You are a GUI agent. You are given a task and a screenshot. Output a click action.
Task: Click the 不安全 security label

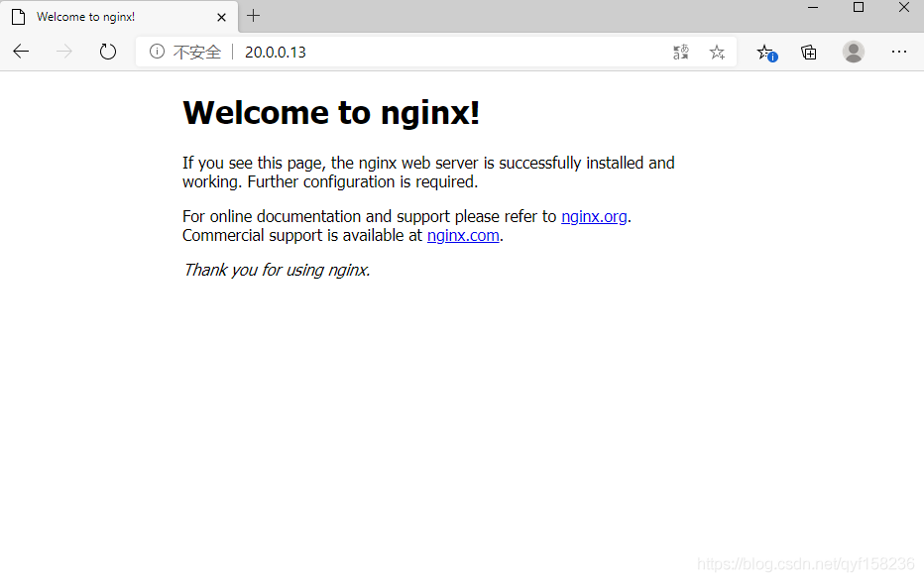click(197, 52)
